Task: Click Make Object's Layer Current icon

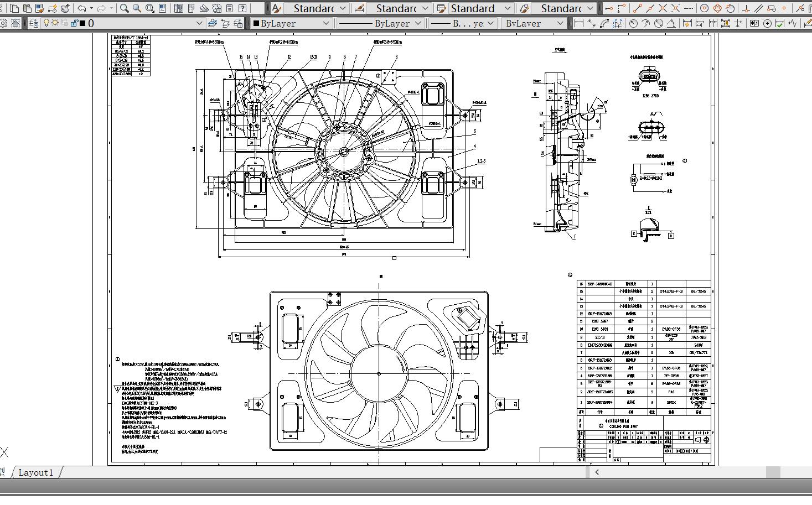Action: coord(213,23)
